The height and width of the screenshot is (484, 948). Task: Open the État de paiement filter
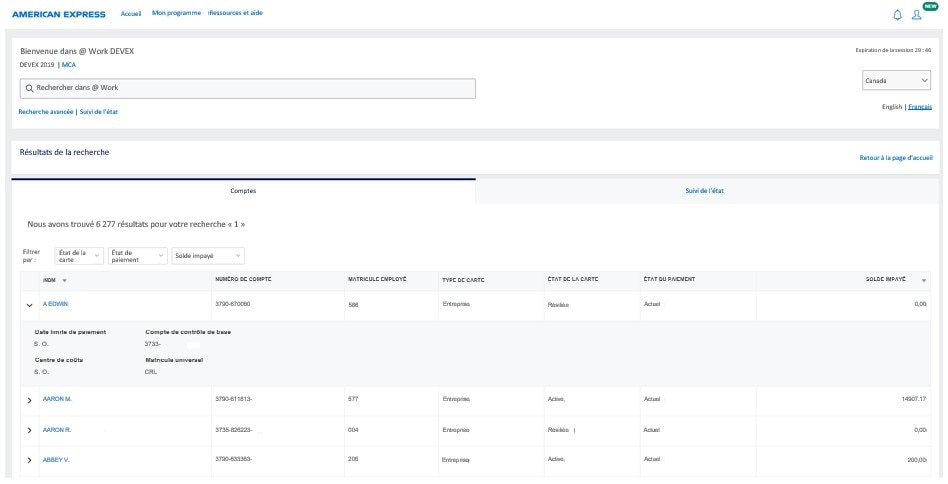click(x=138, y=256)
